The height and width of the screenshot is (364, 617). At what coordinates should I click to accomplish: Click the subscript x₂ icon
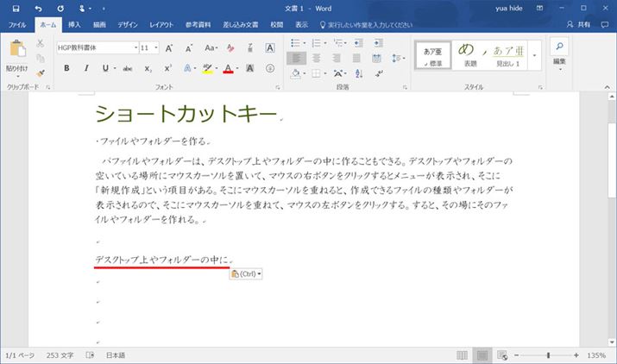point(148,68)
